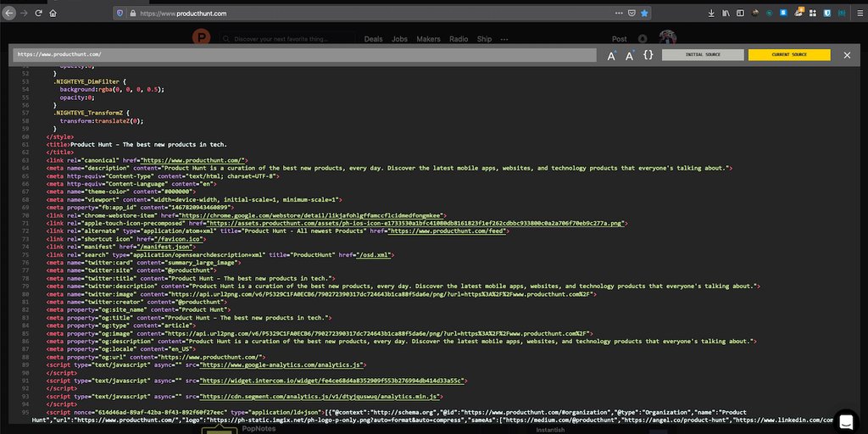Expand the more ellipsis next to Ship
Image resolution: width=868 pixels, height=434 pixels.
click(504, 39)
